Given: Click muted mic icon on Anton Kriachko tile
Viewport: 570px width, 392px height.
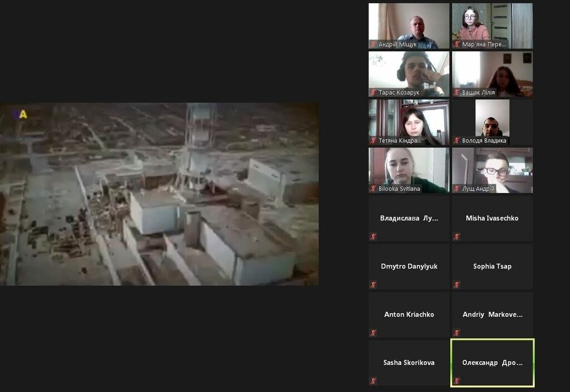Looking at the screenshot, I should [x=374, y=333].
